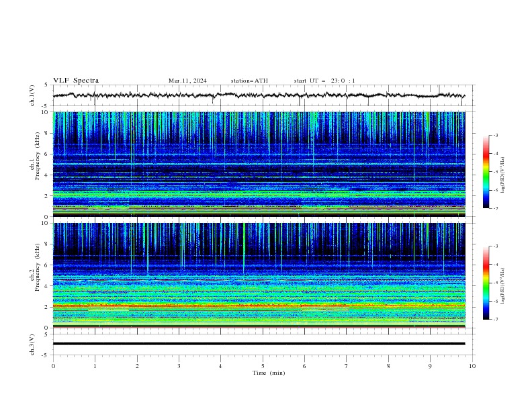Click the "6" tick on ch.2 frequency axis

click(47, 265)
